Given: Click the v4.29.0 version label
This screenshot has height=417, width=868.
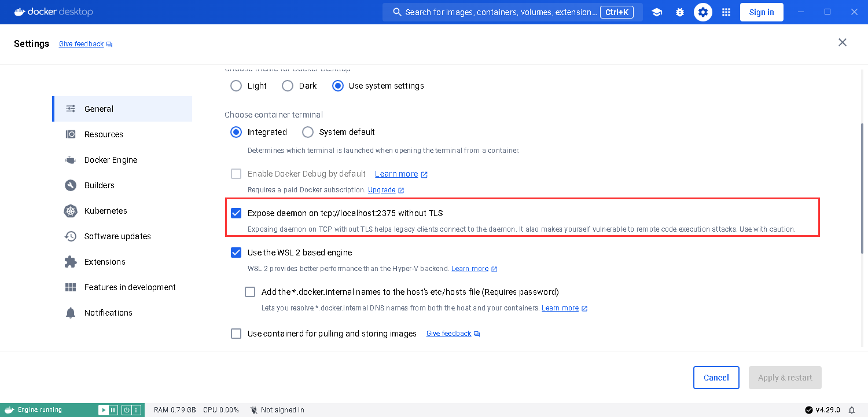Looking at the screenshot, I should [x=828, y=410].
